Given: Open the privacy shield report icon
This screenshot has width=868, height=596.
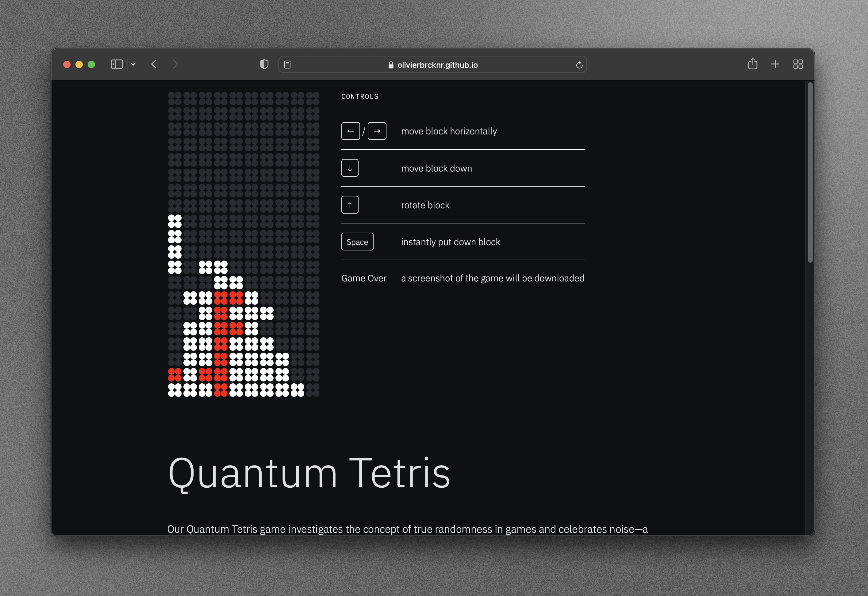Looking at the screenshot, I should (264, 64).
